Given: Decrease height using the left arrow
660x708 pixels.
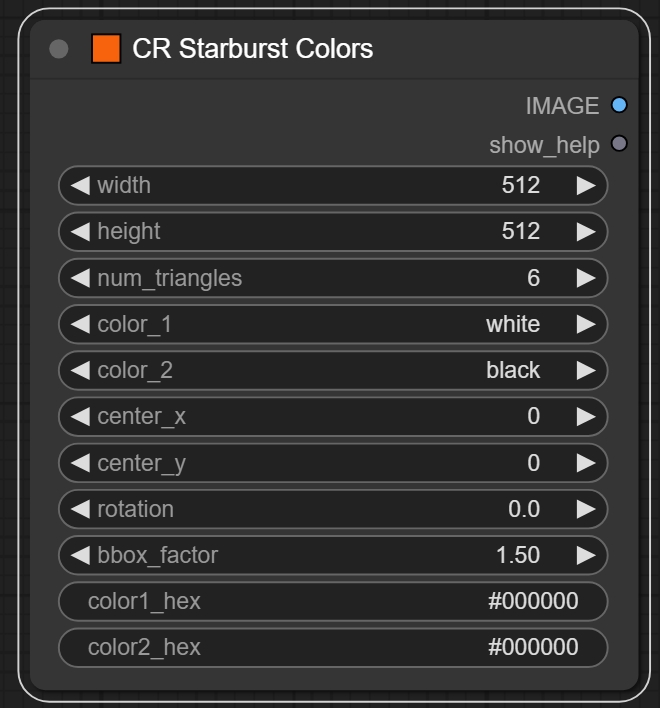Looking at the screenshot, I should coord(80,231).
